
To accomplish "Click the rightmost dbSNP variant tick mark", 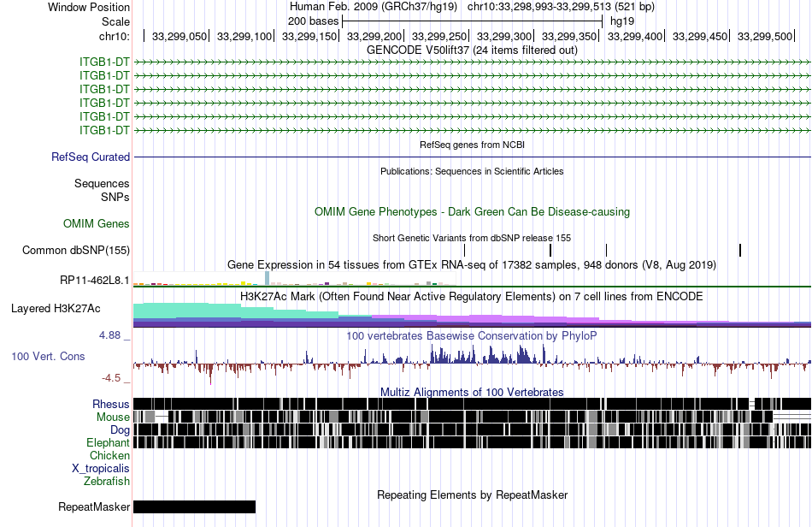I will [740, 251].
